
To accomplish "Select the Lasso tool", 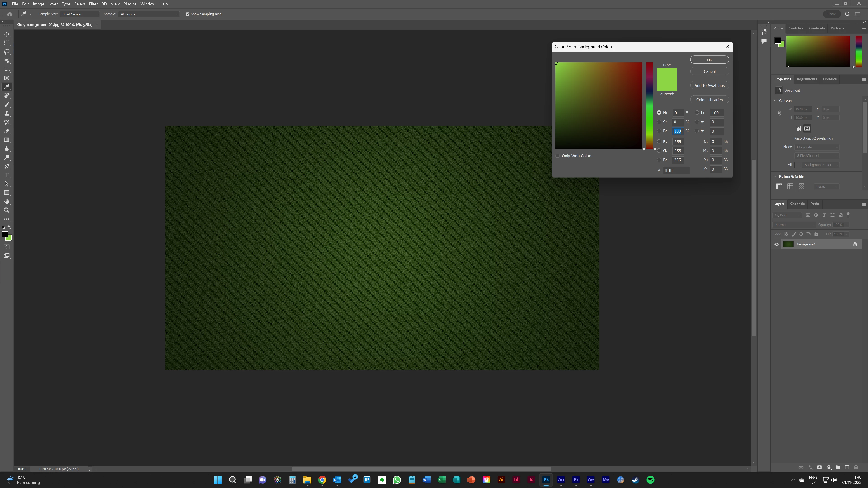I will pos(7,52).
